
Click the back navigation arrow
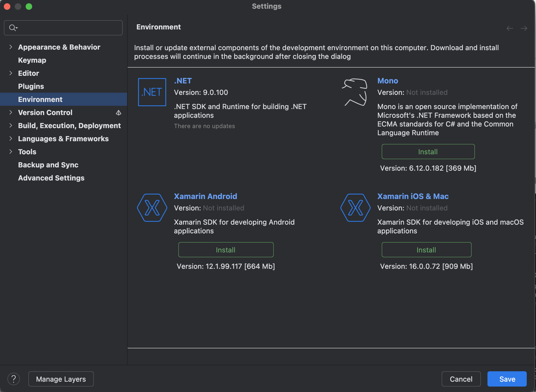click(510, 28)
